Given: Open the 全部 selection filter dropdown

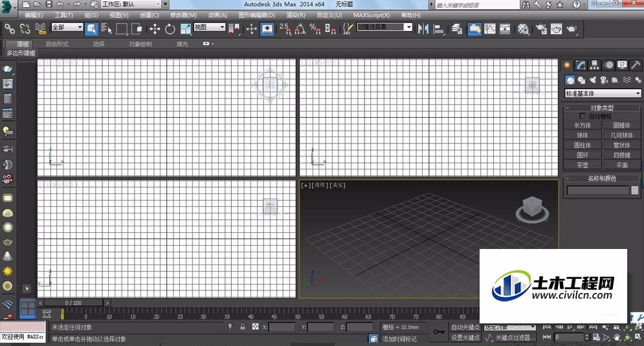Looking at the screenshot, I should (67, 27).
